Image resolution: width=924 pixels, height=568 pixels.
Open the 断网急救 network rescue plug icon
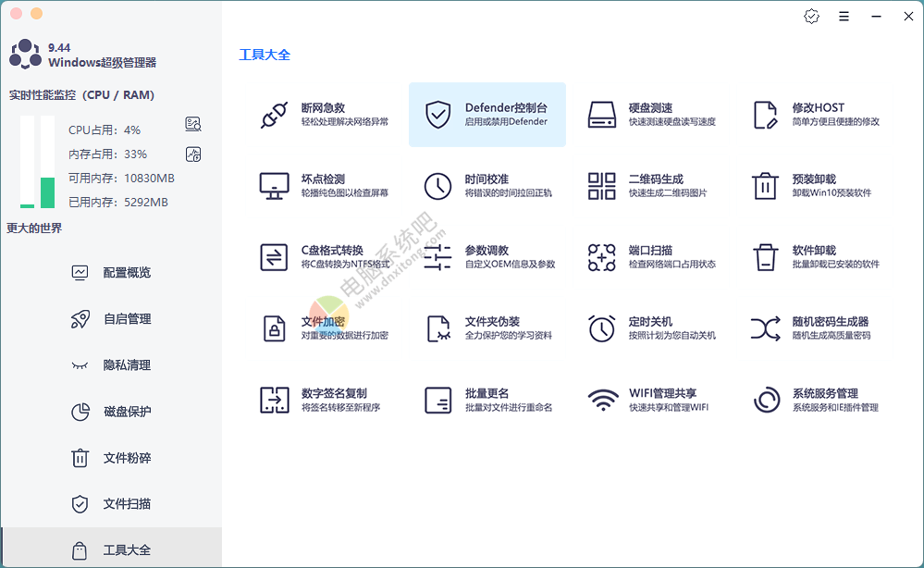(x=275, y=115)
